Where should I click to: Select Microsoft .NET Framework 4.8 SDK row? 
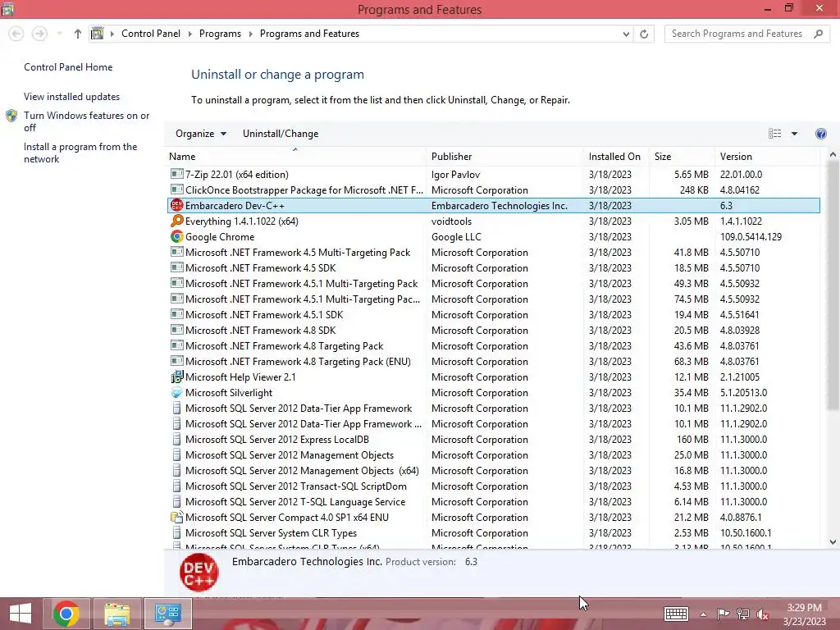(493, 330)
